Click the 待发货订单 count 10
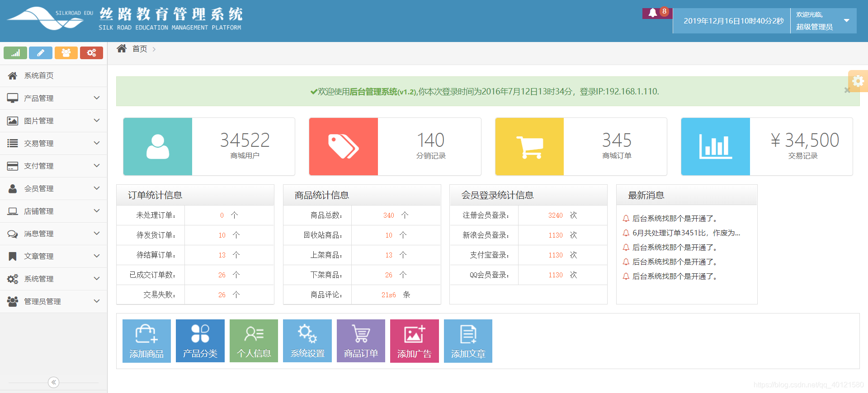868x393 pixels. (222, 235)
